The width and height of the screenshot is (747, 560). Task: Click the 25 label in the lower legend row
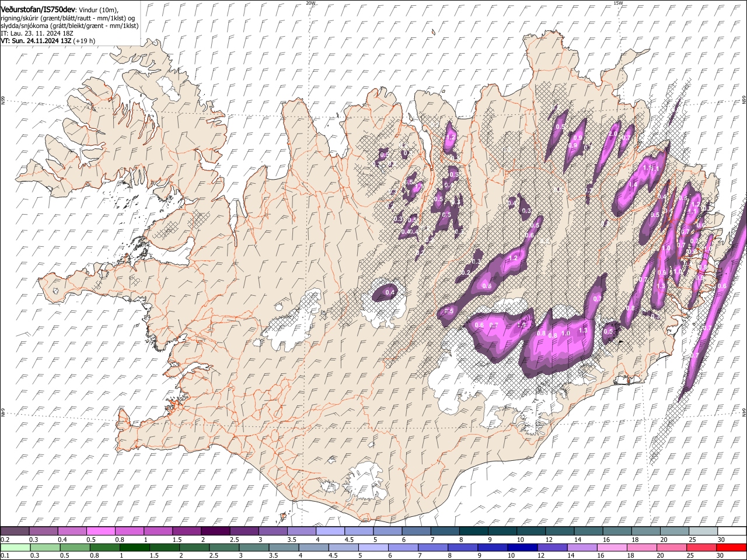click(x=691, y=555)
